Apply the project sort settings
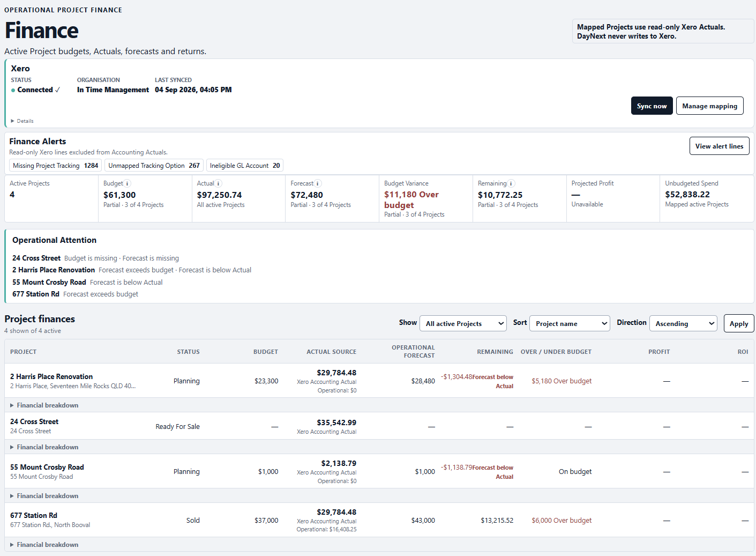756x556 pixels. (738, 323)
